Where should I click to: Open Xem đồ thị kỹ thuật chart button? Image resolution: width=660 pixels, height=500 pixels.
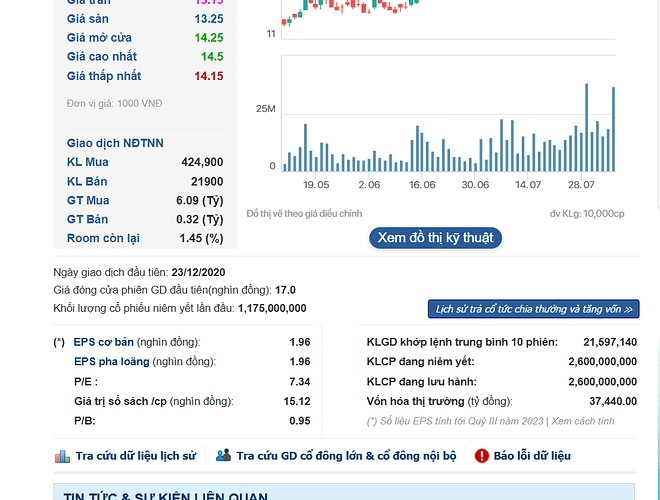coord(435,238)
